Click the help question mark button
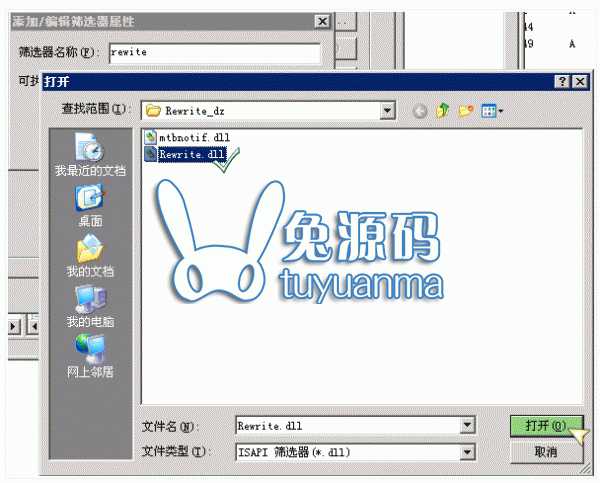The image size is (600, 483). pyautogui.click(x=562, y=82)
